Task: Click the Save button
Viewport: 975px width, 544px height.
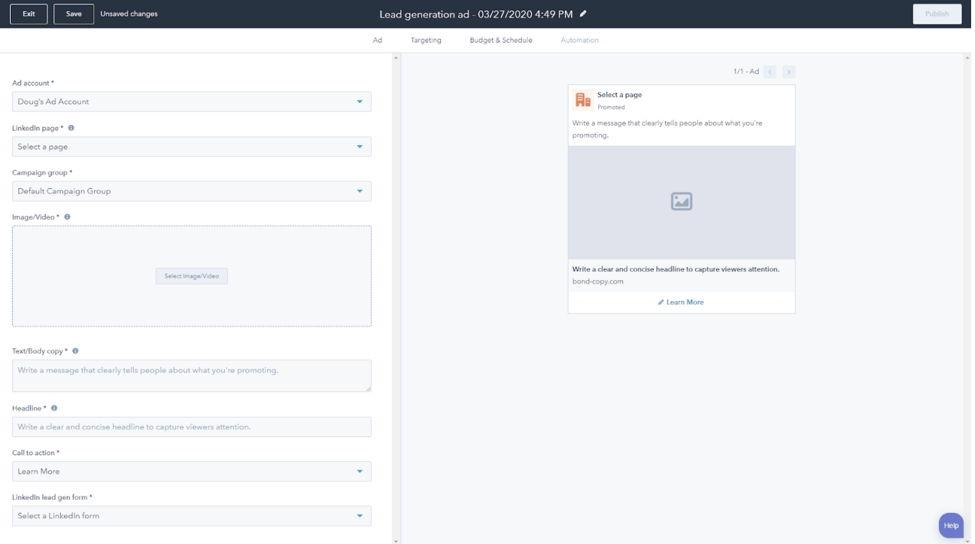Action: [73, 14]
